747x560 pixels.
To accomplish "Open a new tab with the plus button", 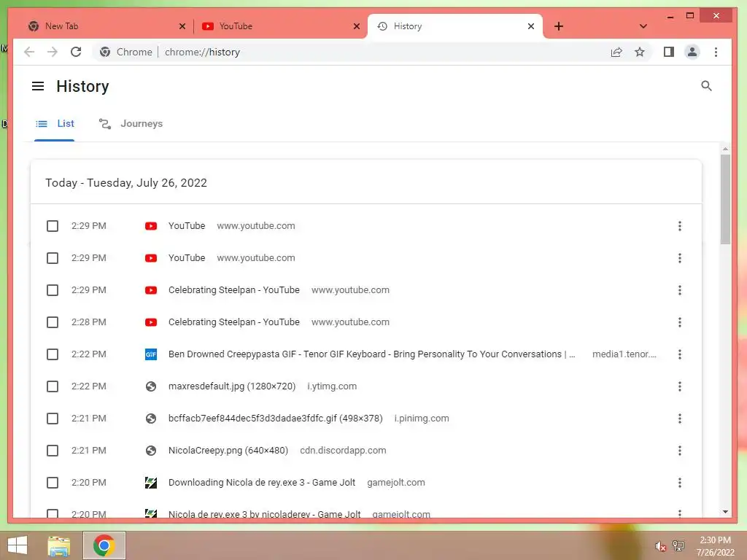I will click(x=559, y=26).
